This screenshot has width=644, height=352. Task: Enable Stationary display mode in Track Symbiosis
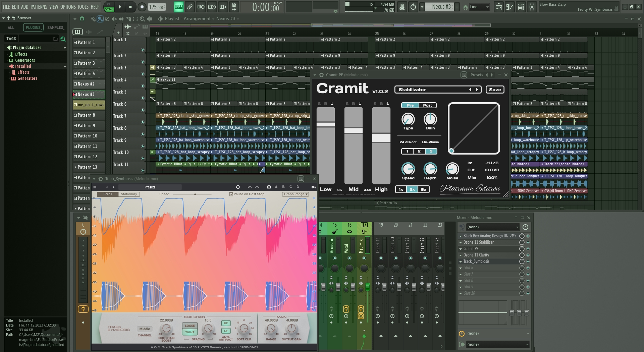pos(129,194)
